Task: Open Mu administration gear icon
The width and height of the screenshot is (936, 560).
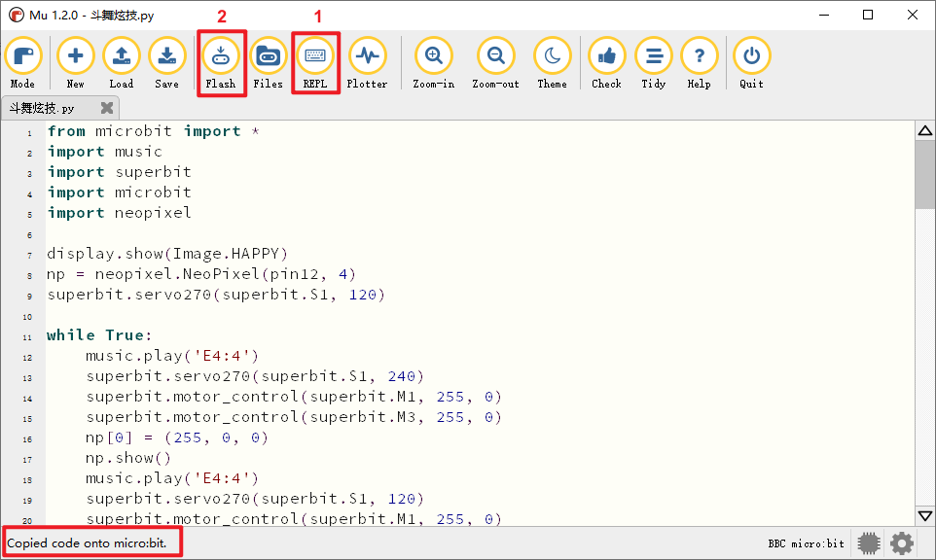Action: [901, 543]
